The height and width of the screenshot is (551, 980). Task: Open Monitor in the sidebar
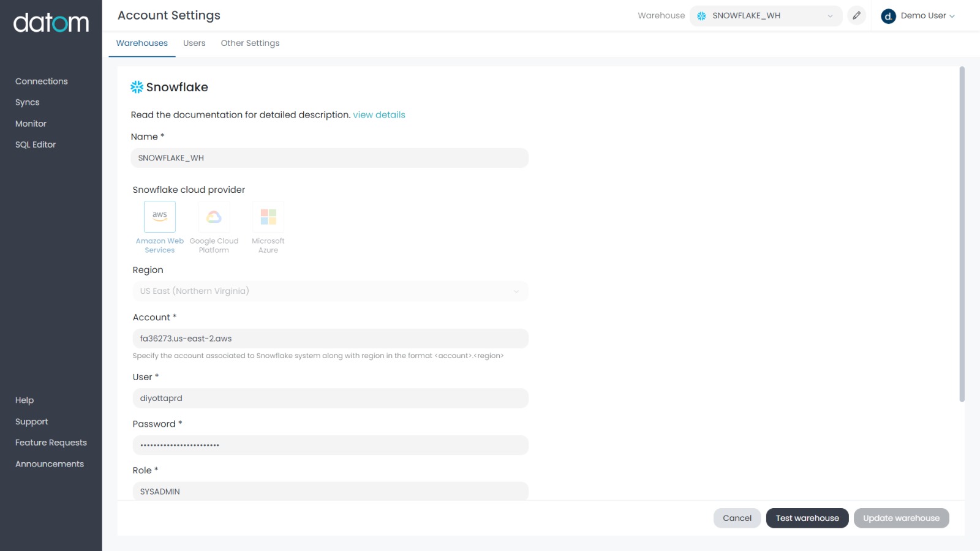[x=31, y=124]
